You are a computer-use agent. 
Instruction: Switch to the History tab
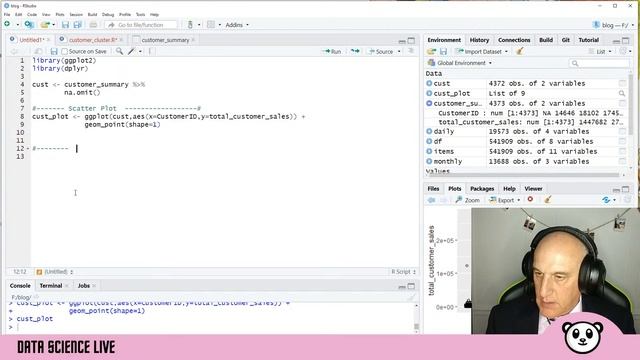pyautogui.click(x=479, y=40)
